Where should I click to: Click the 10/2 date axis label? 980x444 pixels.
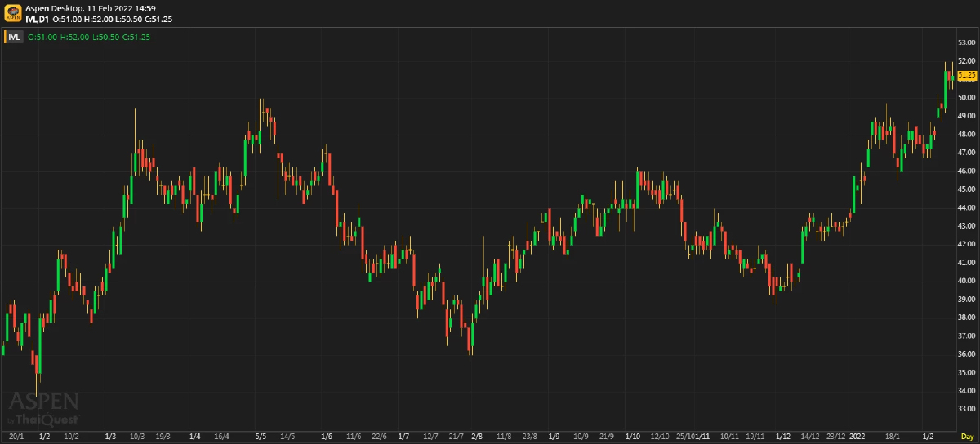[71, 437]
